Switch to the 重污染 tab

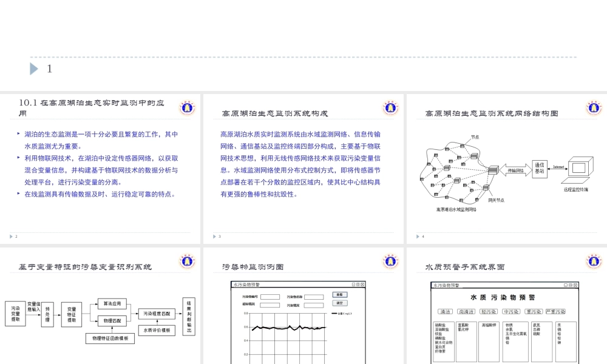(x=534, y=312)
